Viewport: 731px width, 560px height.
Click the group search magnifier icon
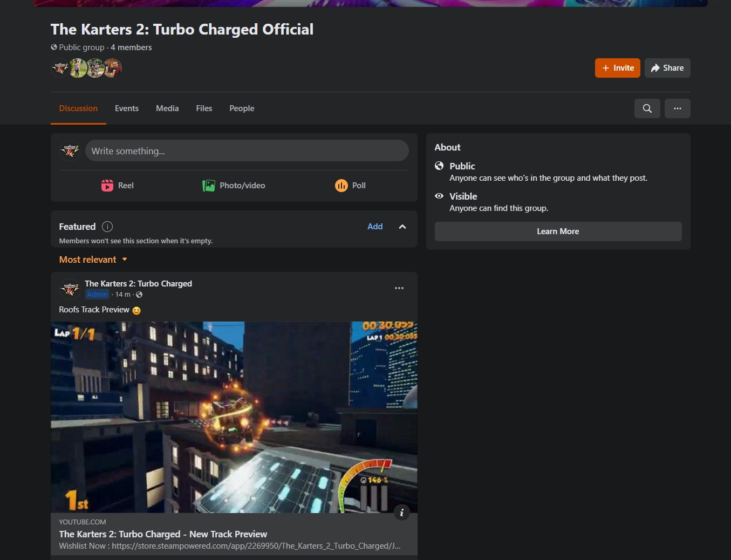(647, 108)
